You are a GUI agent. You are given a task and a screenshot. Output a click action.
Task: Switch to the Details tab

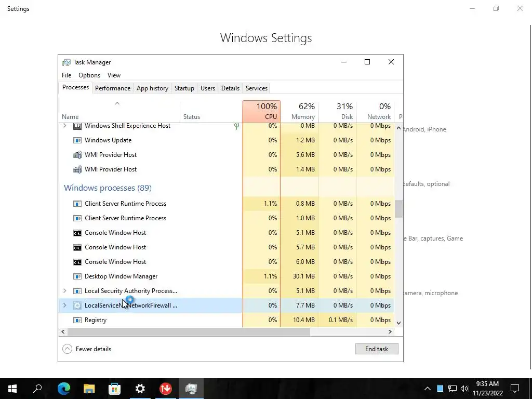(230, 88)
